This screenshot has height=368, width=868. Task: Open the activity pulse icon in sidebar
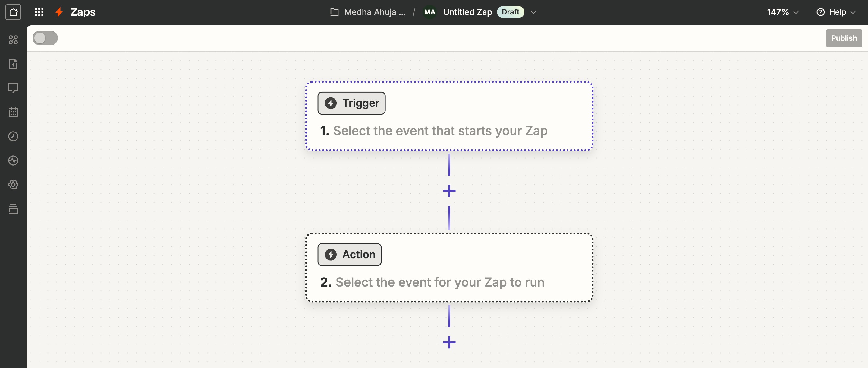(13, 160)
